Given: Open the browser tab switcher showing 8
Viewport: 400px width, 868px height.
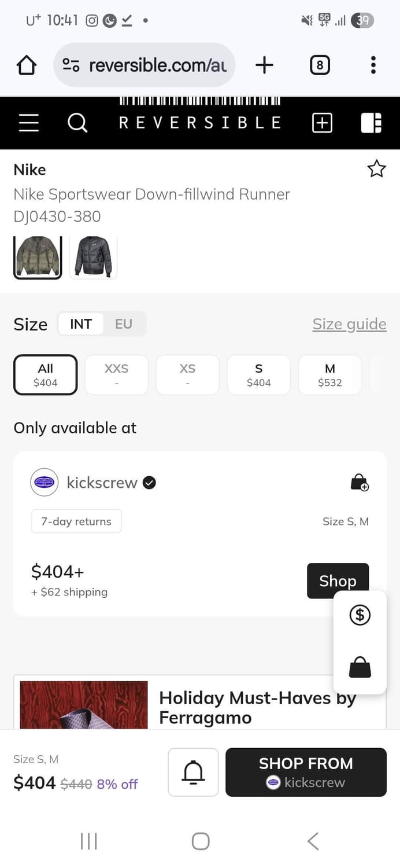Looking at the screenshot, I should coord(320,65).
